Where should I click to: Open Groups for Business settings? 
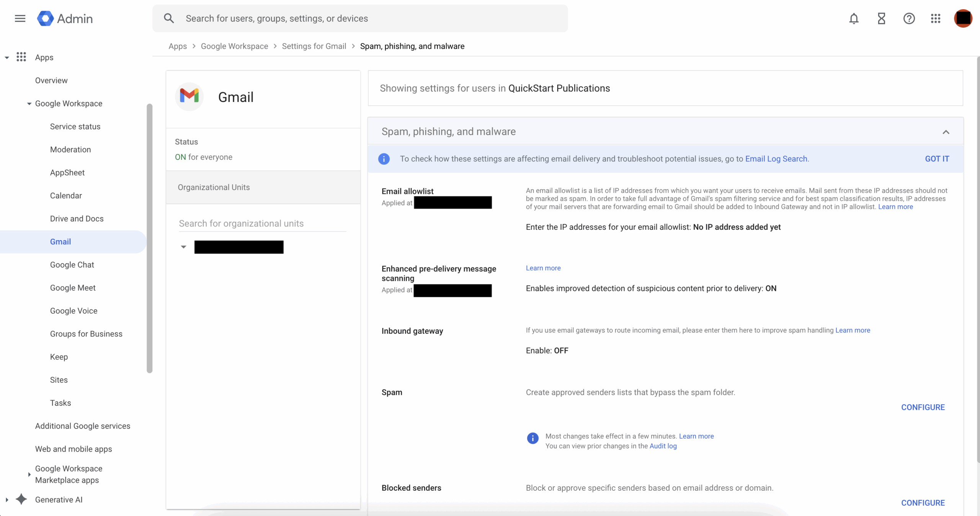click(x=86, y=334)
